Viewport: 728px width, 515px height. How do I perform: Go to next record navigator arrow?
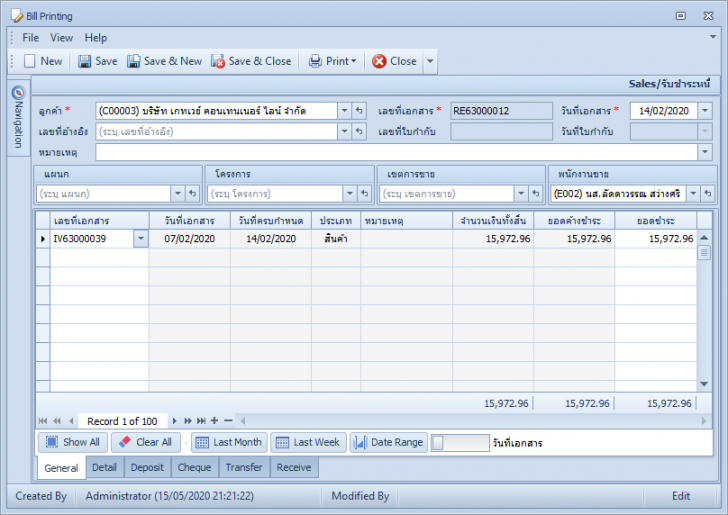175,421
